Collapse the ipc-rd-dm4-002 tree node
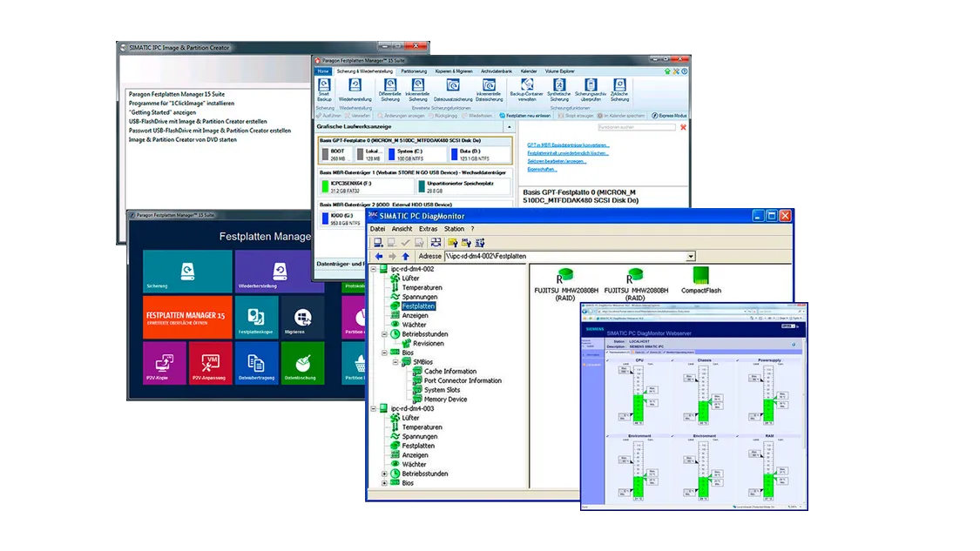The image size is (980, 551). [374, 269]
